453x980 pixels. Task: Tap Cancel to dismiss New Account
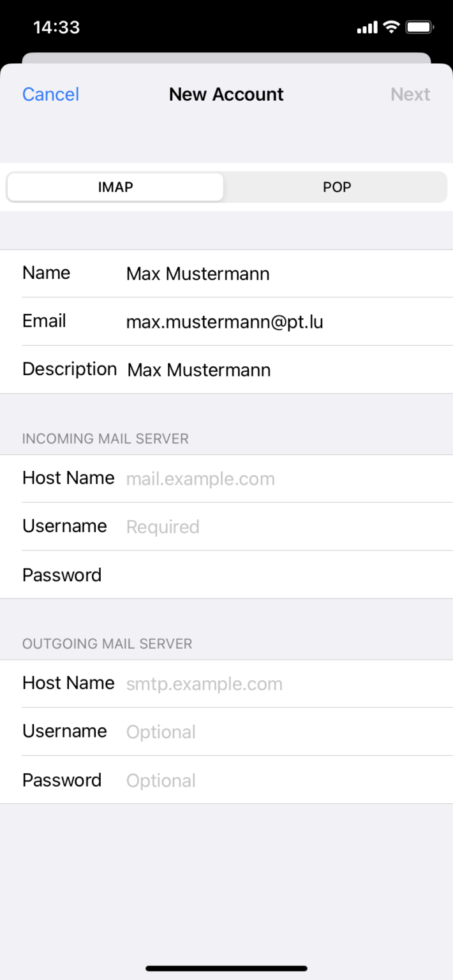50,94
